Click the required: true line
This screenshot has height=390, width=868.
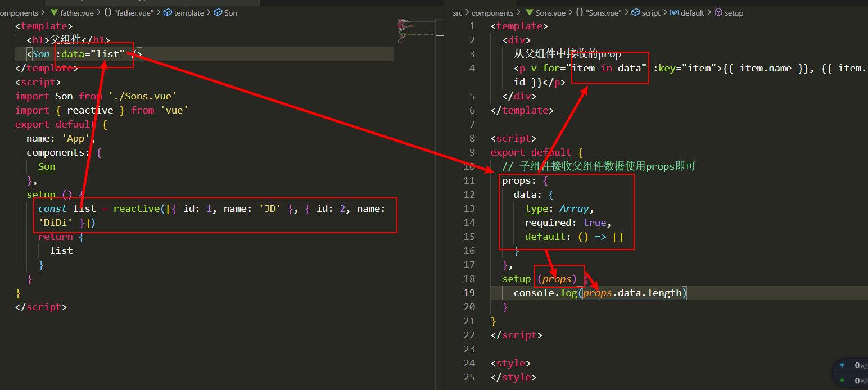click(568, 223)
